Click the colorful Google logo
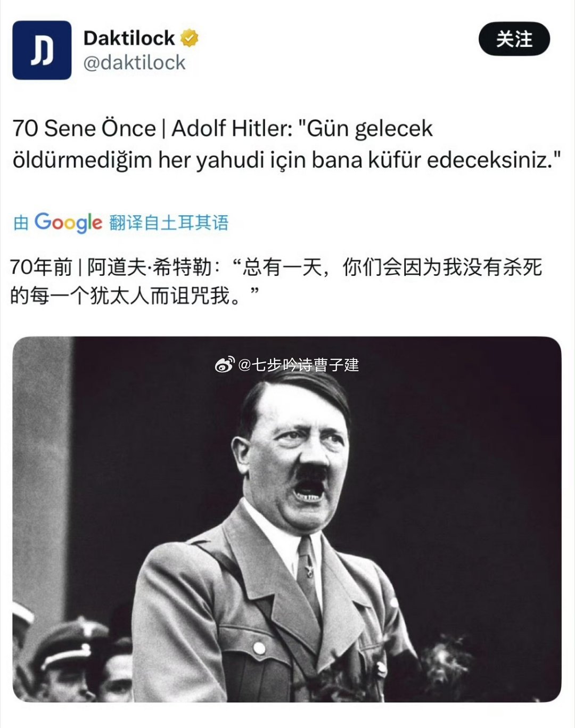575x728 pixels. click(68, 223)
